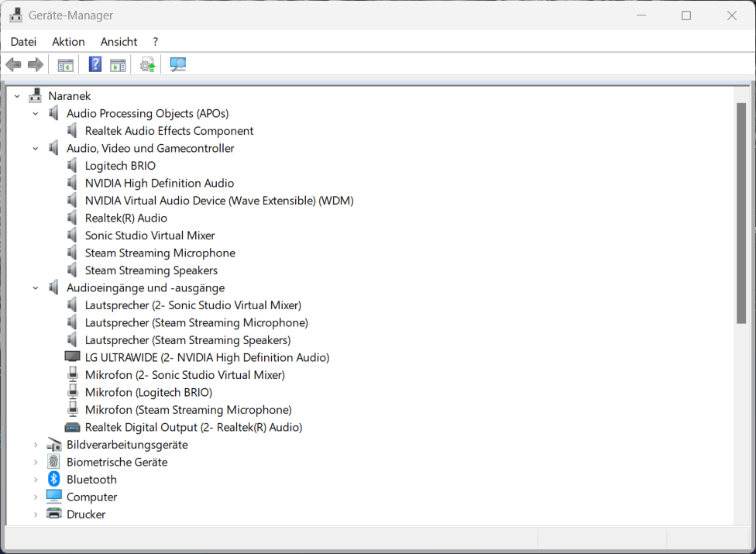This screenshot has width=756, height=554.
Task: Select Realtek Audio Effects Component
Action: [169, 131]
